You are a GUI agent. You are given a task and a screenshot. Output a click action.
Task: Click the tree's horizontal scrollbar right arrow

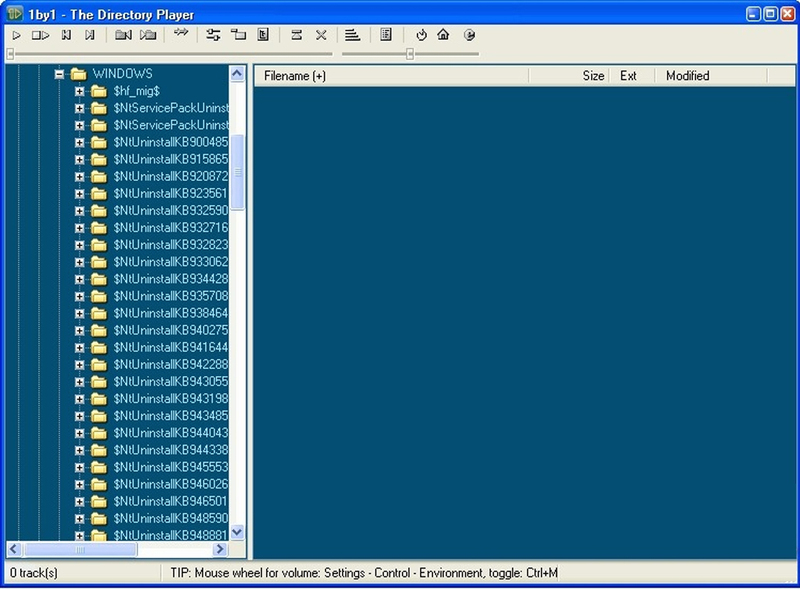click(x=220, y=549)
